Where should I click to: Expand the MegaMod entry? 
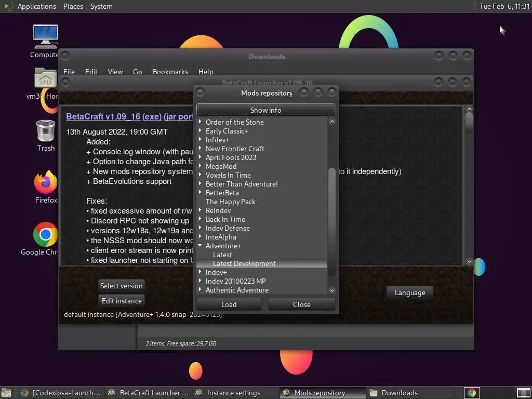tap(200, 166)
